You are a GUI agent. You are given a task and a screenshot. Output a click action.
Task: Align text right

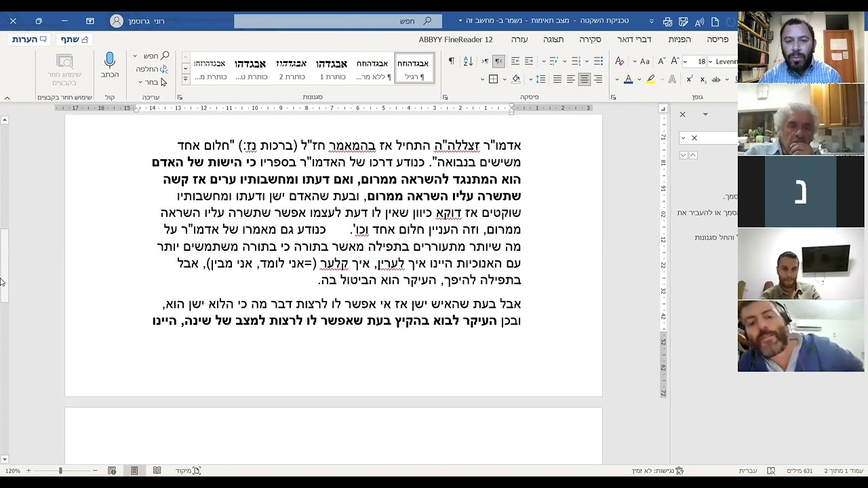click(x=598, y=79)
